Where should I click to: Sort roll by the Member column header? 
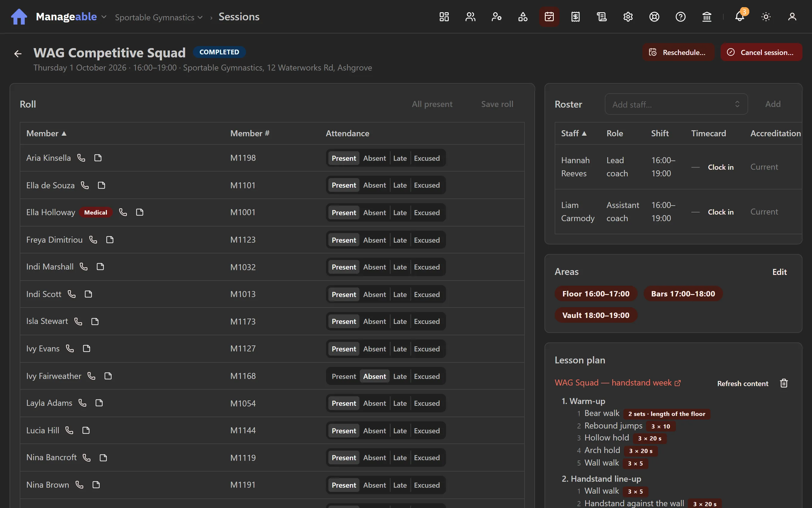pyautogui.click(x=46, y=133)
